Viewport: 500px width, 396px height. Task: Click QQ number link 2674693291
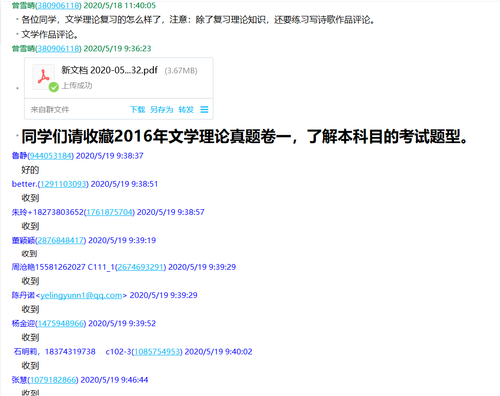click(x=140, y=267)
